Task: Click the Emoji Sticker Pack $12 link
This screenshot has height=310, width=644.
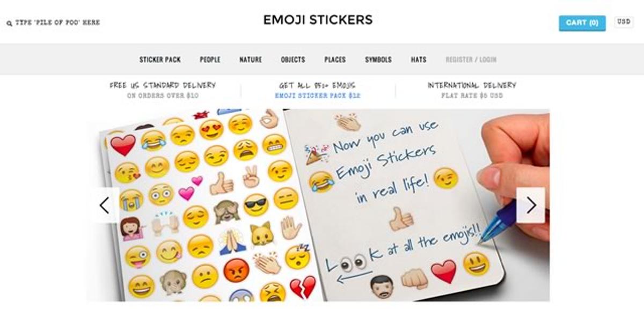Action: point(318,96)
